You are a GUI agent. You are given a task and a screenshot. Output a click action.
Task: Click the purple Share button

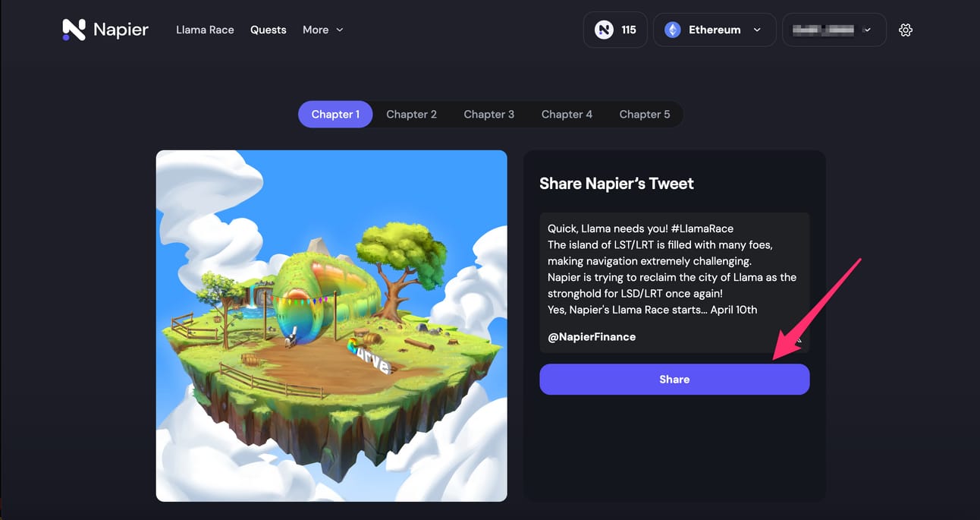[674, 379]
